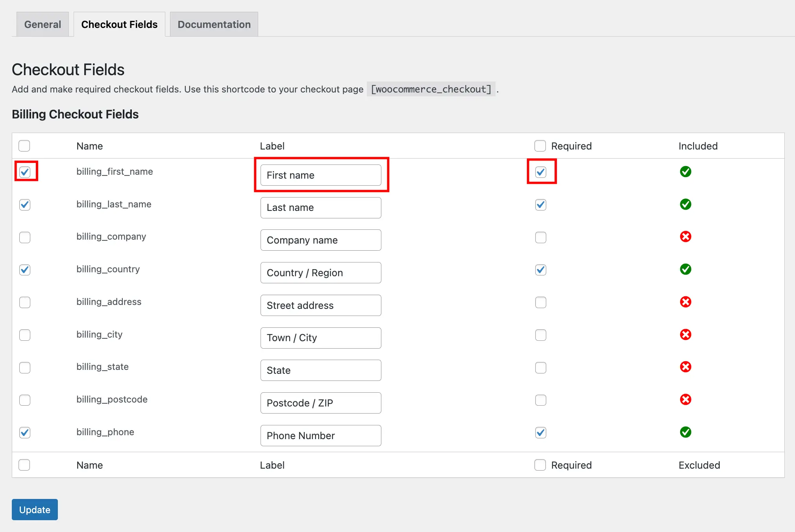Screen dimensions: 795x532
Task: Click the Update button
Action: click(35, 509)
